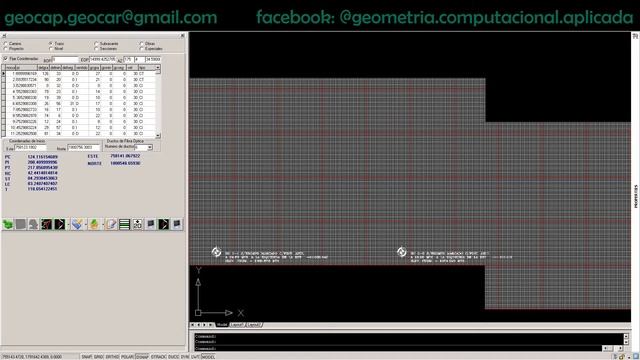Screen dimensions: 640x360
Task: Open the dropdown arrow at the table header's end
Action: click(158, 68)
